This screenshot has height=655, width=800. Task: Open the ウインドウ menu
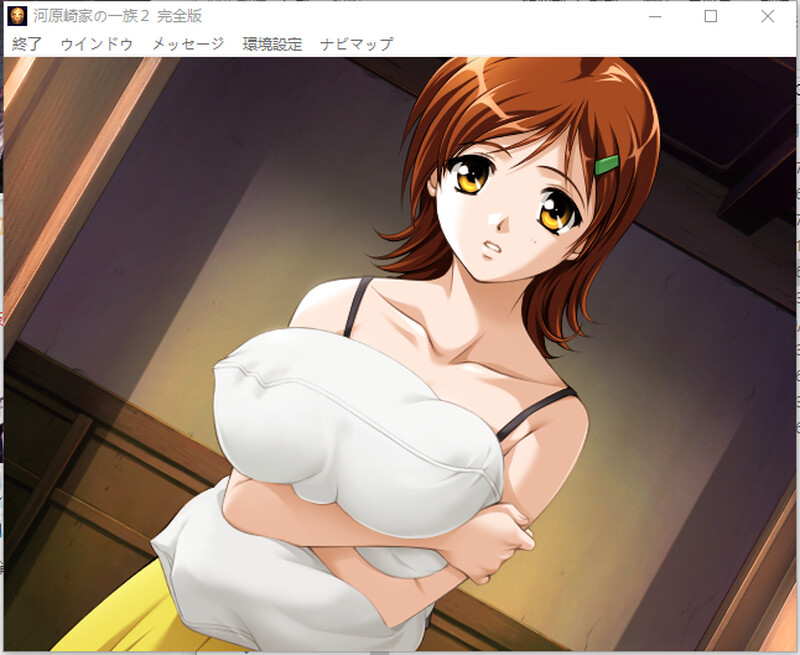tap(96, 44)
